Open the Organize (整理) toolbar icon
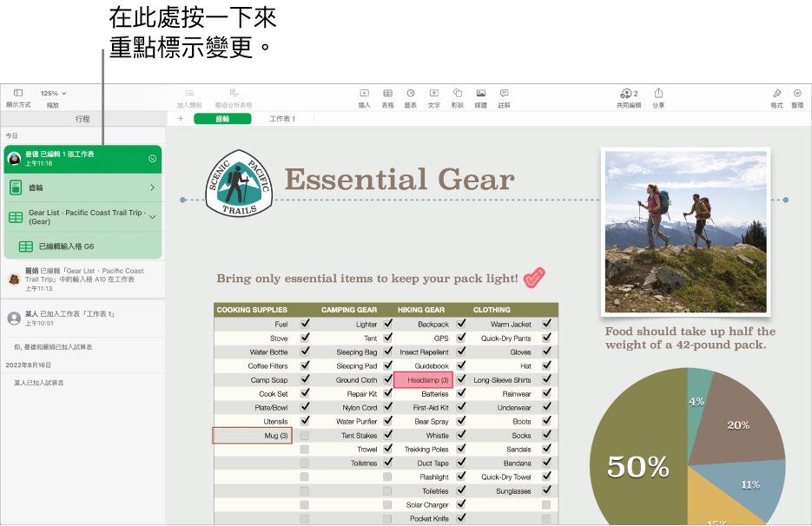This screenshot has width=812, height=526. coord(797,93)
